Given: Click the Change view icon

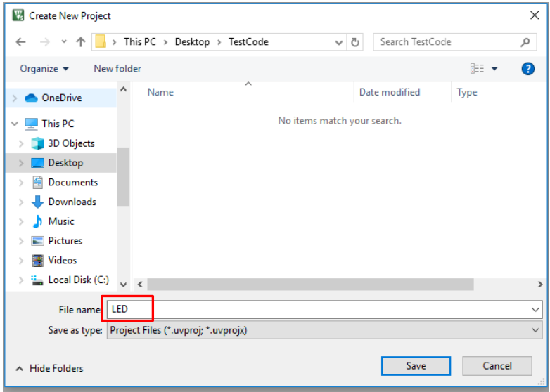Looking at the screenshot, I should coord(478,69).
